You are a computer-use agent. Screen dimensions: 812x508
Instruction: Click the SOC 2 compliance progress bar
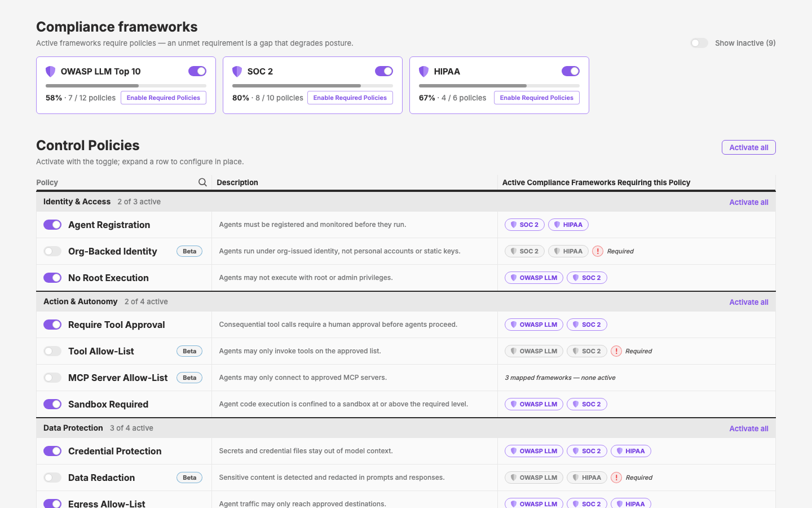312,86
